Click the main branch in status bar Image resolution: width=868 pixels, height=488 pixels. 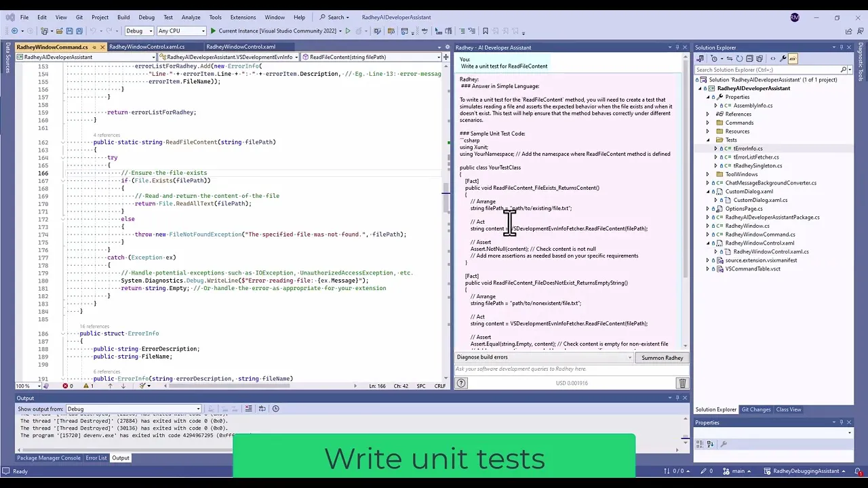[x=738, y=471]
